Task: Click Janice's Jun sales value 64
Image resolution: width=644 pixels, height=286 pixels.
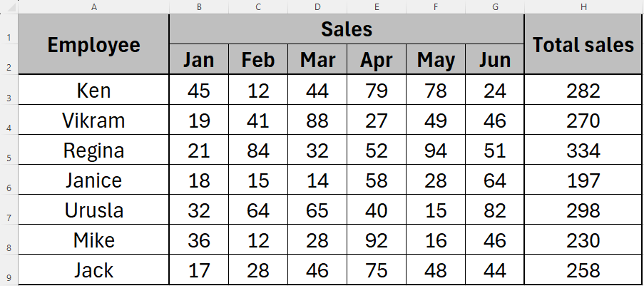Action: click(x=495, y=181)
